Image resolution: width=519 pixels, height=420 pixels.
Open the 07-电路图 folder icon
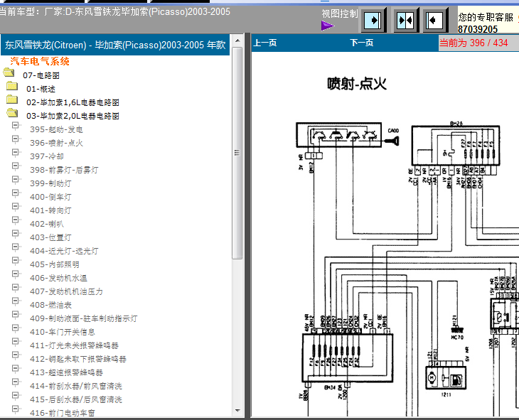coord(9,72)
